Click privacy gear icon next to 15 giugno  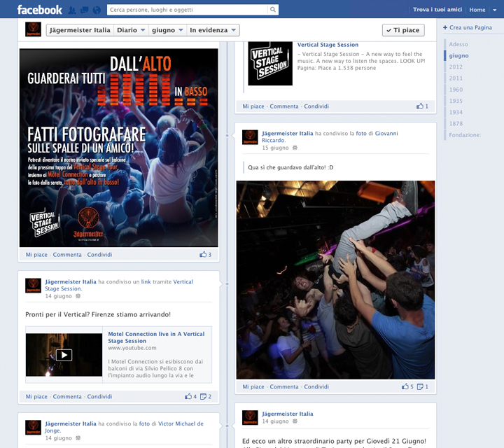295,148
